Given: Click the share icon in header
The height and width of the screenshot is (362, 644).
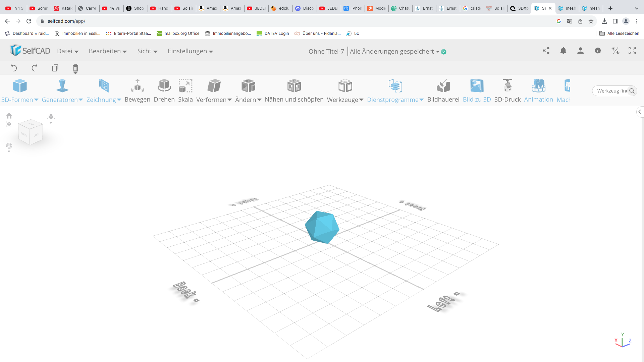Looking at the screenshot, I should coord(546,51).
